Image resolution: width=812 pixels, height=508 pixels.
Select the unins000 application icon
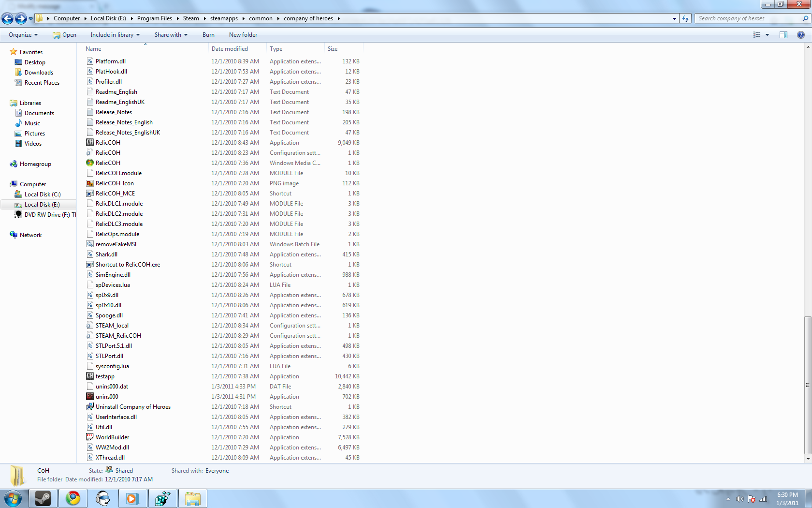[90, 397]
